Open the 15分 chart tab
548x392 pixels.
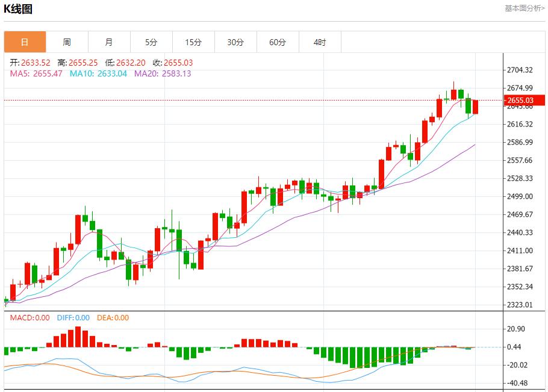tap(193, 42)
